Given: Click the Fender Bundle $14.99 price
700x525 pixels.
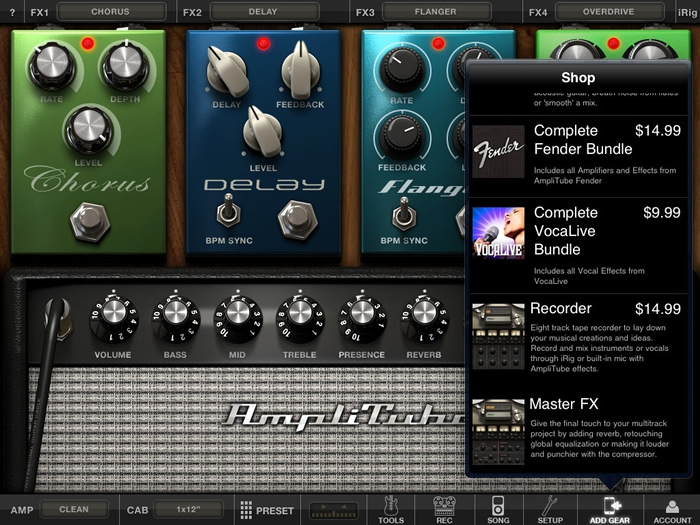Looking at the screenshot, I should click(x=658, y=131).
